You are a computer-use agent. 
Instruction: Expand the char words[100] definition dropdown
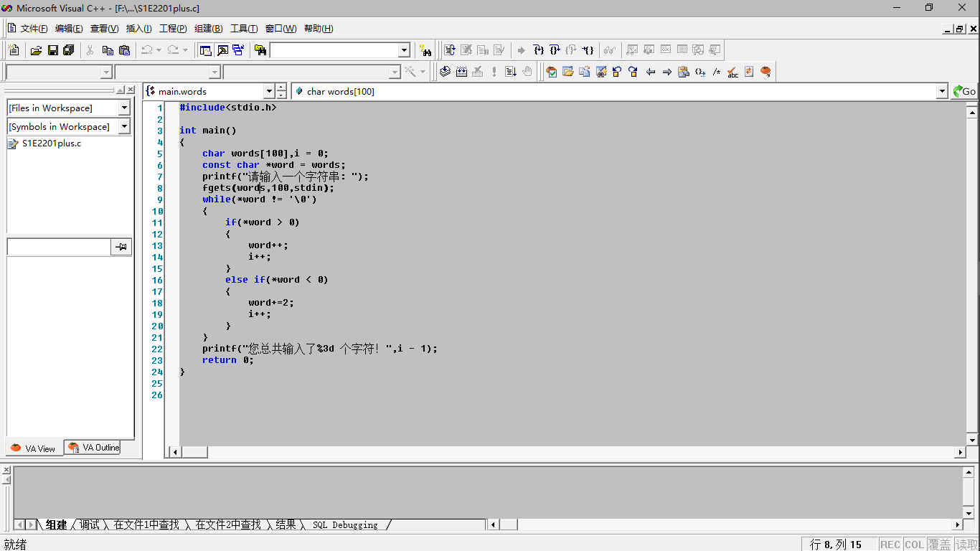click(943, 91)
